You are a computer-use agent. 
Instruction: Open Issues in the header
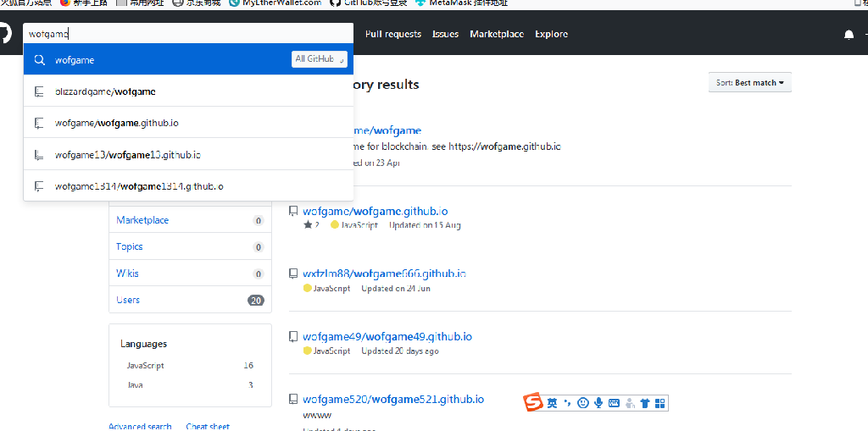[x=445, y=34]
